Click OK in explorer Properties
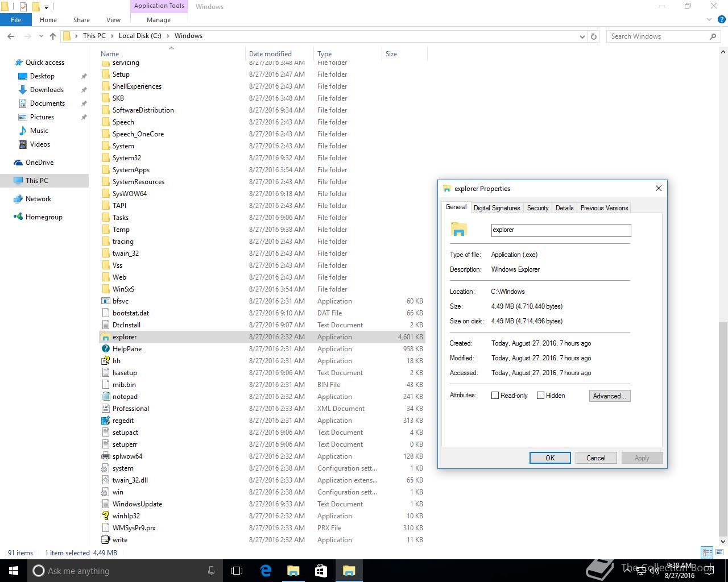This screenshot has height=582, width=728. (x=550, y=458)
